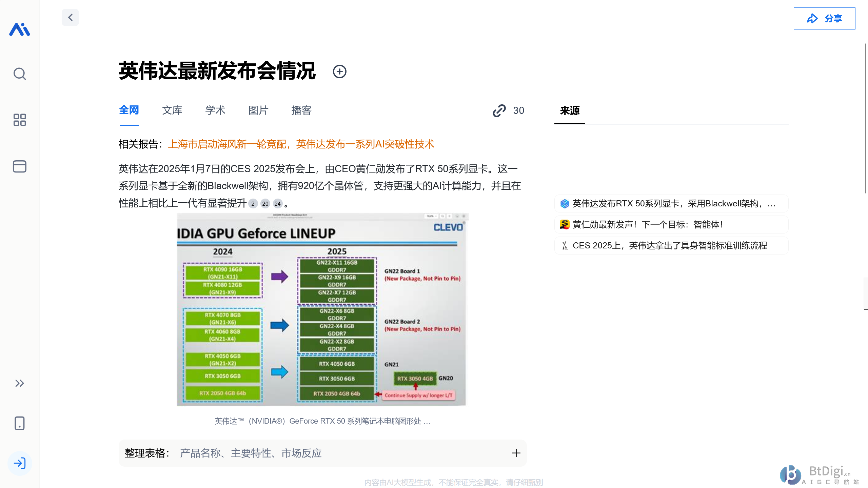Screen dimensions: 868x488
Task: Open source 英伟达发布RTX 50系列显卡
Action: [x=671, y=204]
